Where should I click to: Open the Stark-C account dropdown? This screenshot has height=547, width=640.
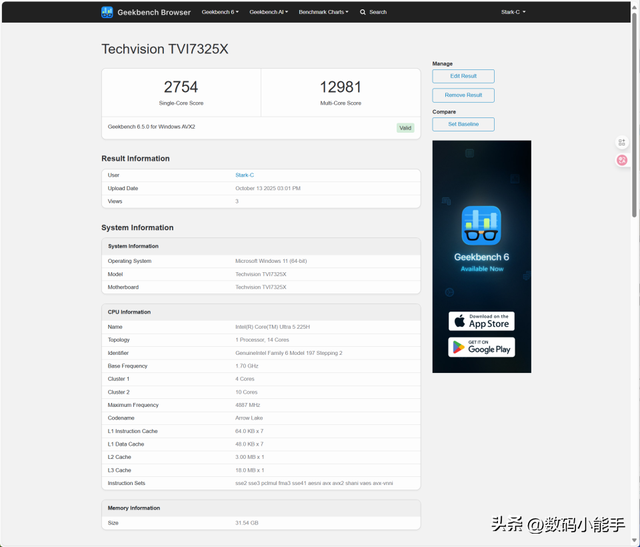point(513,12)
